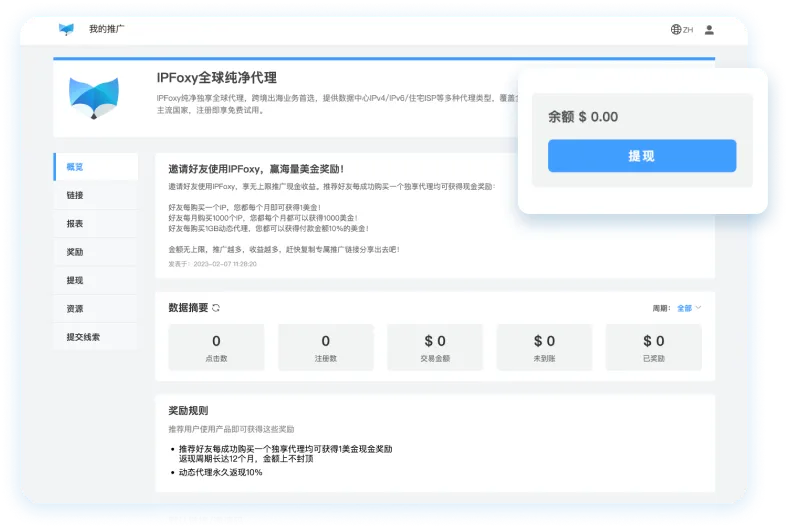Click the 数据摘要 heading
Screen dimensions: 788x528
(x=188, y=307)
